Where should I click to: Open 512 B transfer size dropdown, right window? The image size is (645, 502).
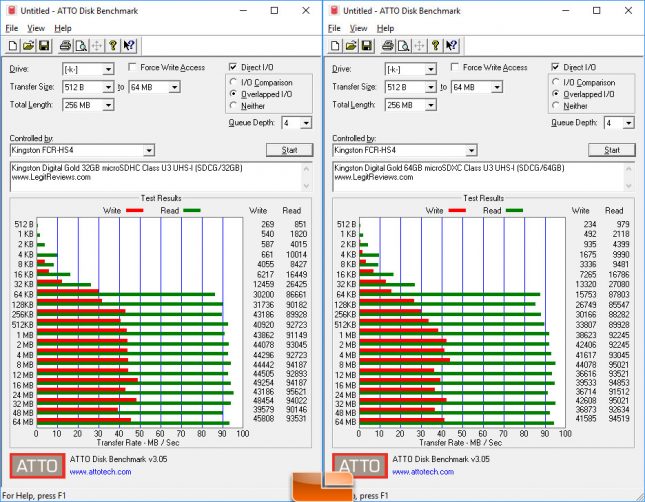[x=431, y=87]
